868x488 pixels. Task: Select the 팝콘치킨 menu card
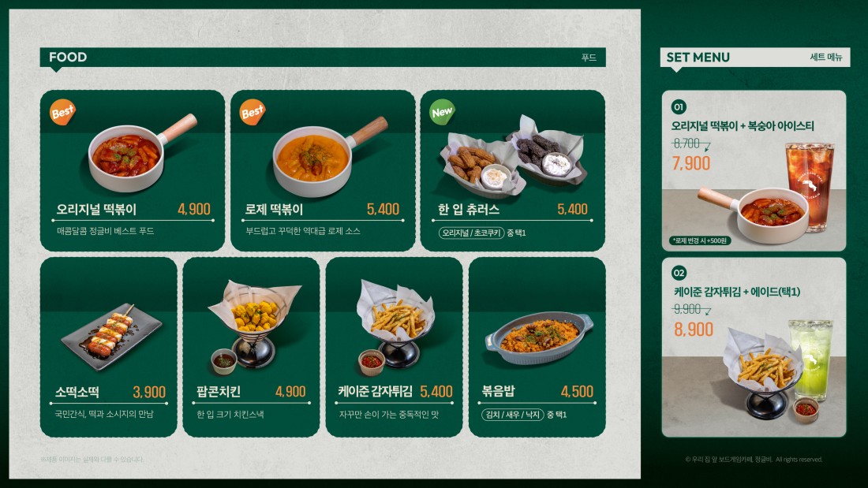click(251, 347)
